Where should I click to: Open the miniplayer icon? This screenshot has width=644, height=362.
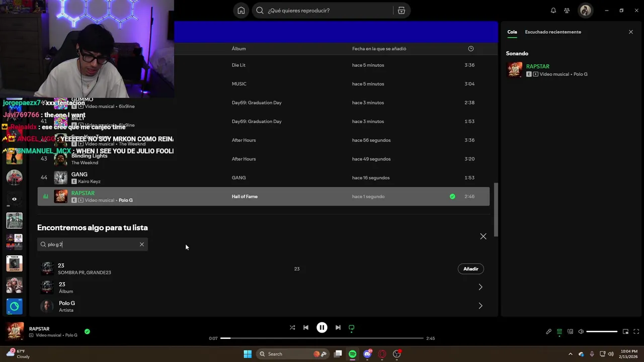click(x=626, y=332)
